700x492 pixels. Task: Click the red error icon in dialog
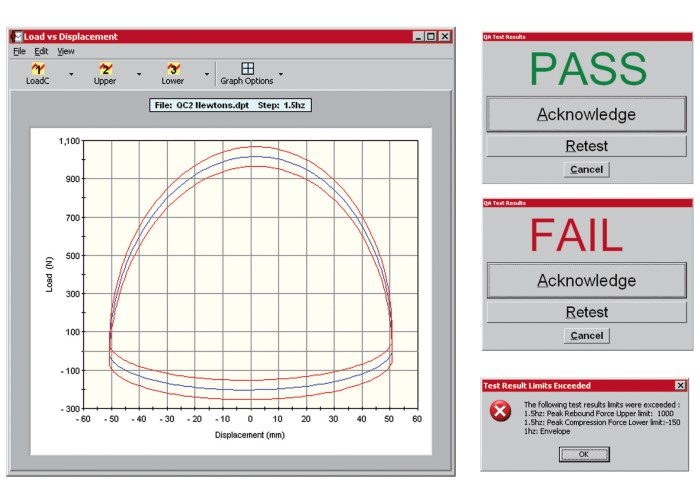(x=499, y=412)
